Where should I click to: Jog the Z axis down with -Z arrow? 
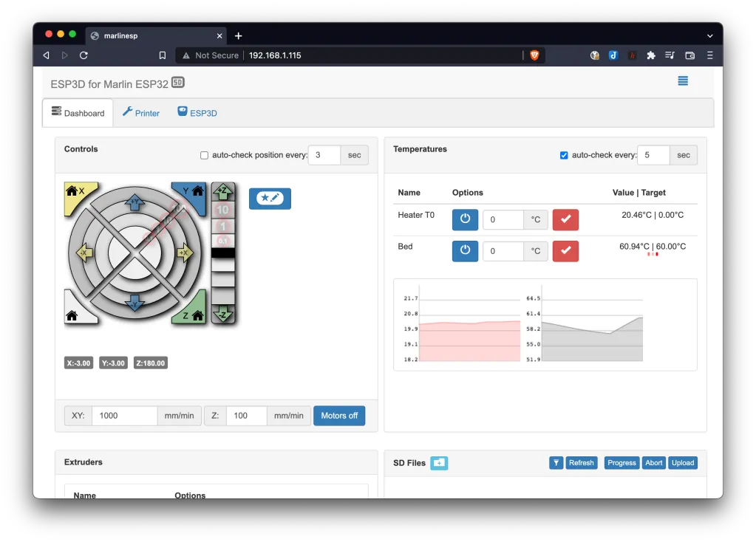point(222,315)
